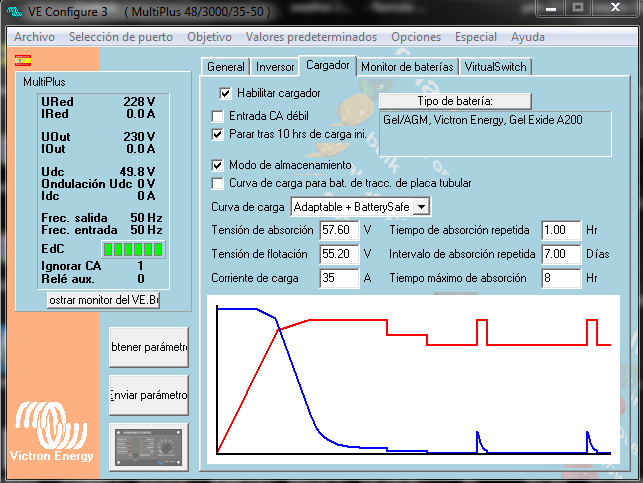The width and height of the screenshot is (643, 483).
Task: Minimize the VE Configure window
Action: 551,8
